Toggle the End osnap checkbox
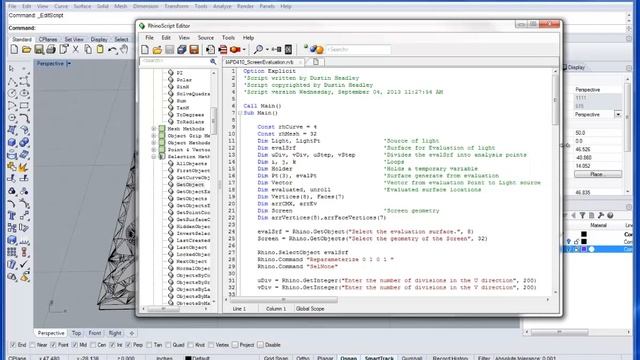The height and width of the screenshot is (360, 640). point(13,345)
